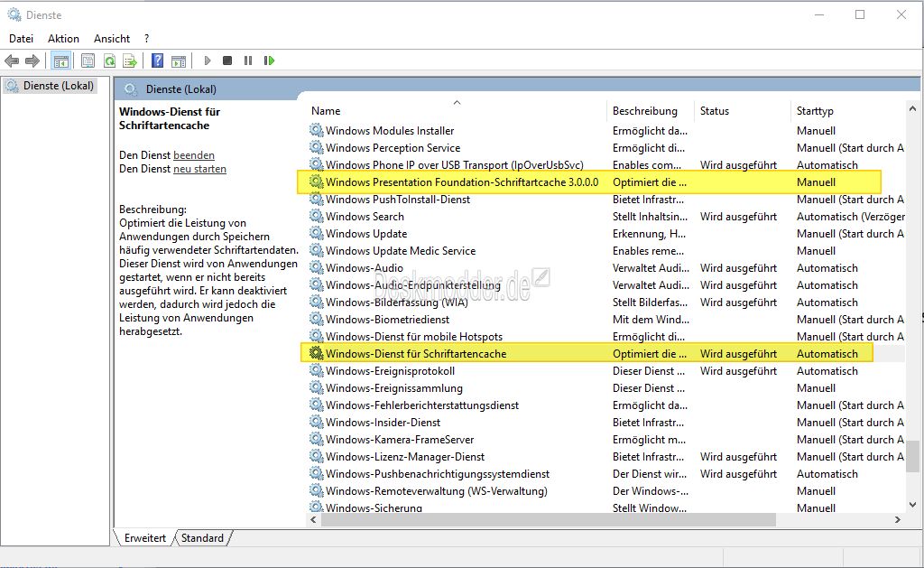This screenshot has height=568, width=924.
Task: Click the Refresh toolbar icon
Action: pyautogui.click(x=109, y=61)
